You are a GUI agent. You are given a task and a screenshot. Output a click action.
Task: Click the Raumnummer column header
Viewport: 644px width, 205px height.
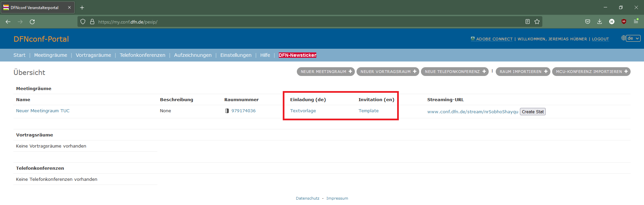click(x=241, y=100)
